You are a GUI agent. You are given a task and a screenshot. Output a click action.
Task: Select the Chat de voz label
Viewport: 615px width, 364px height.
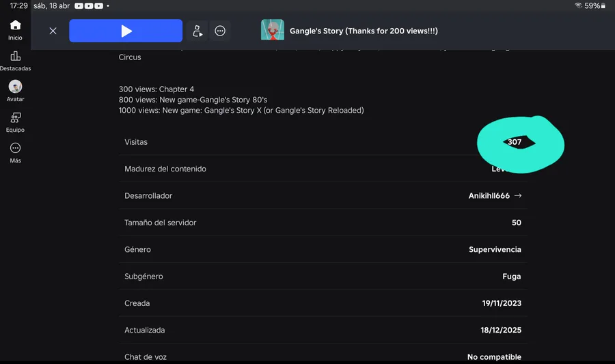pyautogui.click(x=146, y=357)
